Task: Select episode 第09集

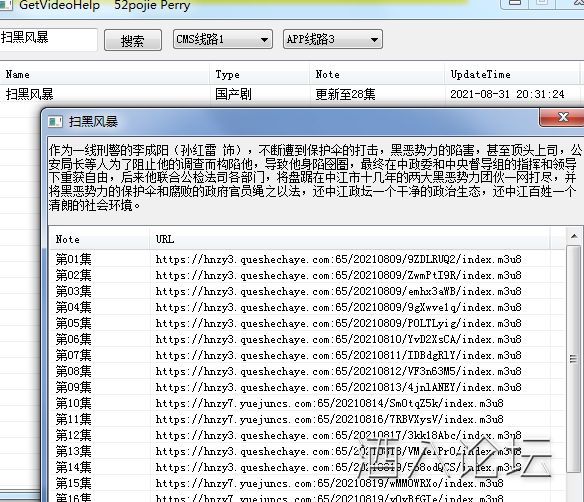Action: click(74, 387)
